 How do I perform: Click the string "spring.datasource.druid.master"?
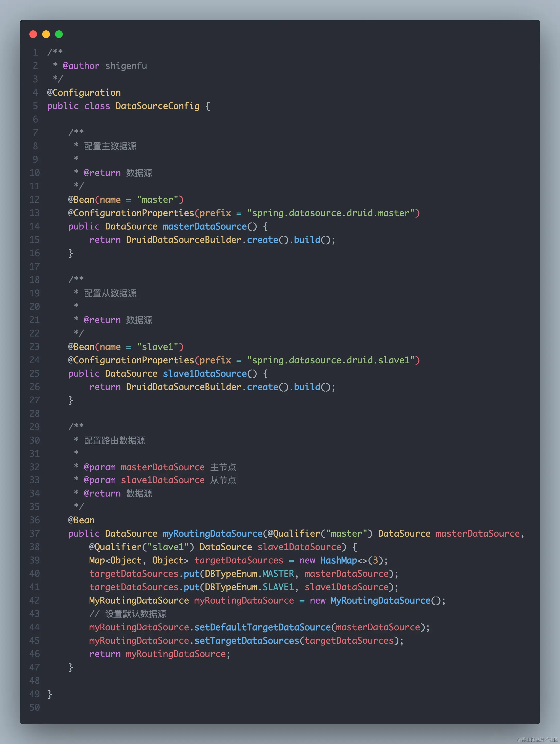click(x=331, y=213)
